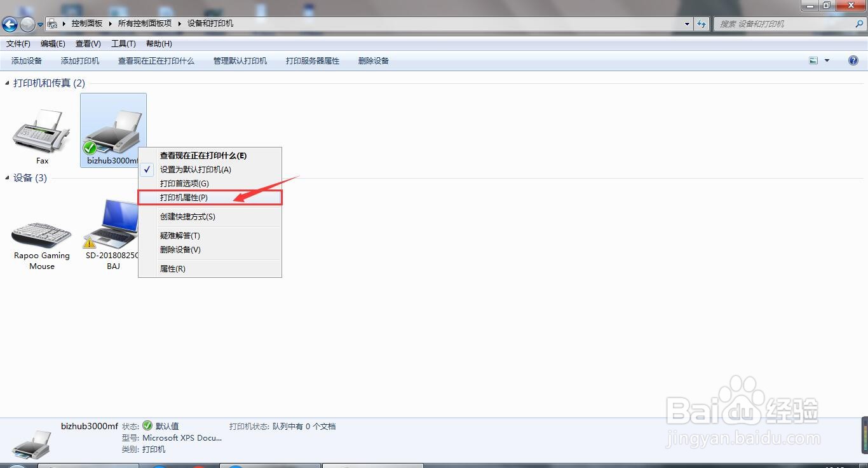Screen dimensions: 868x468
Task: Click 查看现在正在打印什么 toolbar button
Action: [x=156, y=61]
